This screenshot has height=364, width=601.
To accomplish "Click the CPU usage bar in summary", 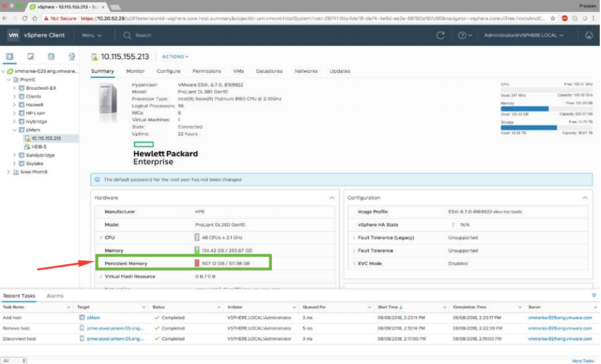I will click(x=546, y=90).
